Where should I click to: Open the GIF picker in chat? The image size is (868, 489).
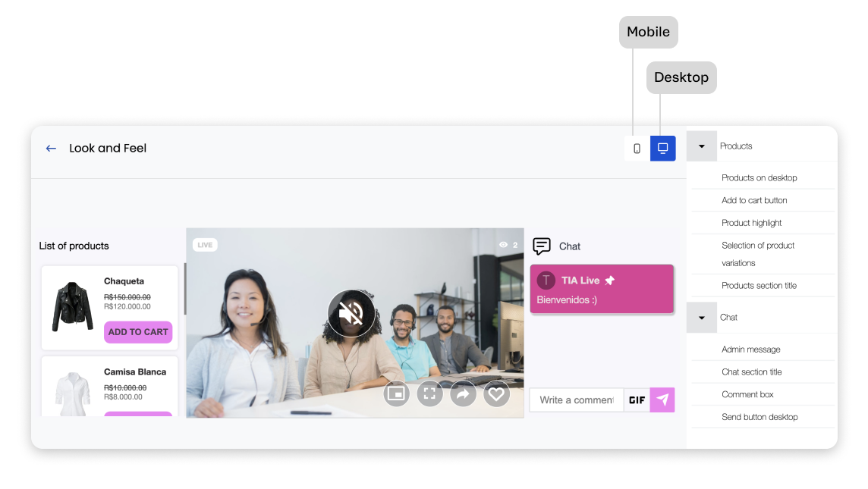coord(637,400)
